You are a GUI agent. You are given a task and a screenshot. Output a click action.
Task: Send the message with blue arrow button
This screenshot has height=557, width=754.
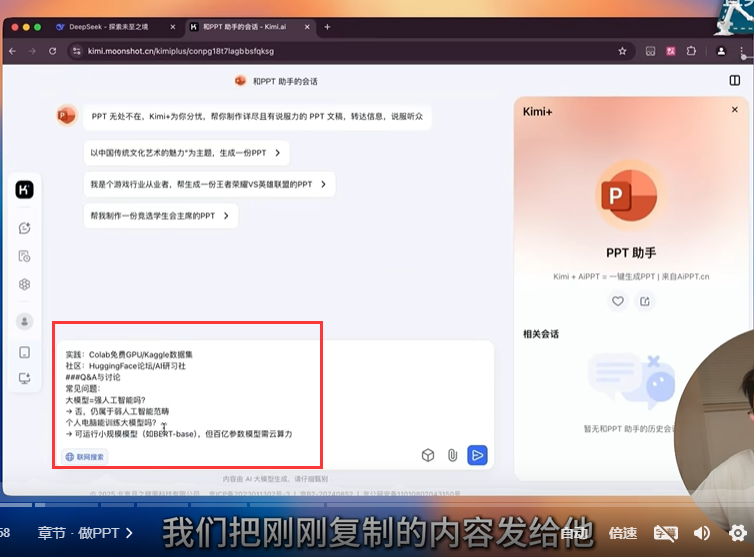tap(477, 455)
